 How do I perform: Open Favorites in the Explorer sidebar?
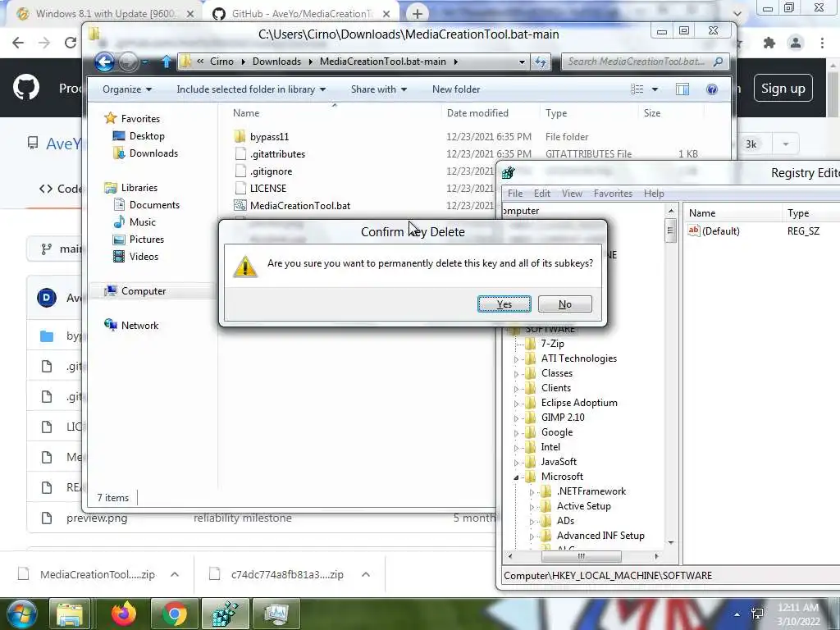coord(140,118)
